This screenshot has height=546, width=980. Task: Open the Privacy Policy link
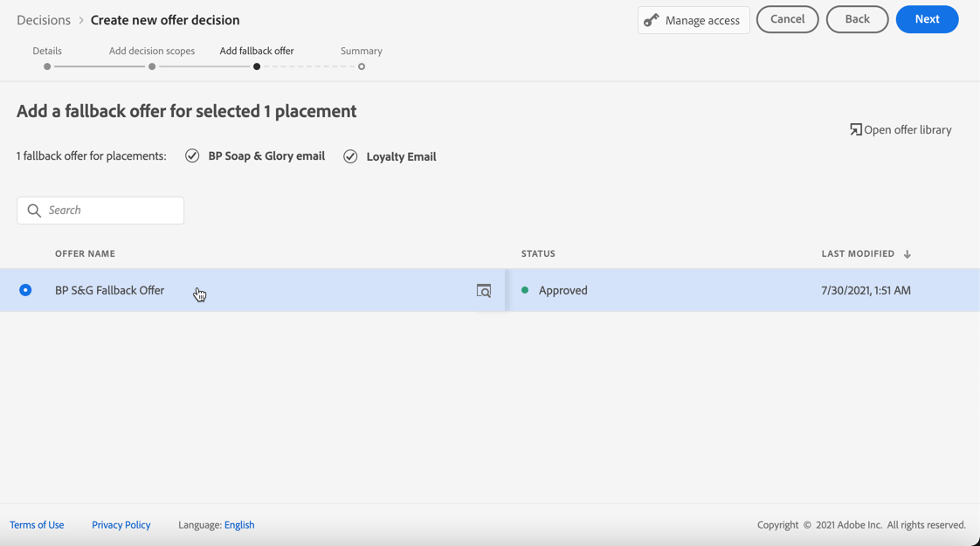(121, 525)
